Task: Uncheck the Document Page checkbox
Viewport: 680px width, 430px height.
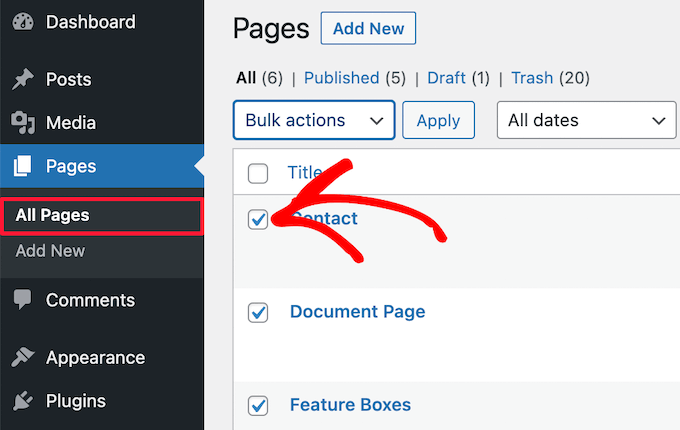Action: click(x=258, y=312)
